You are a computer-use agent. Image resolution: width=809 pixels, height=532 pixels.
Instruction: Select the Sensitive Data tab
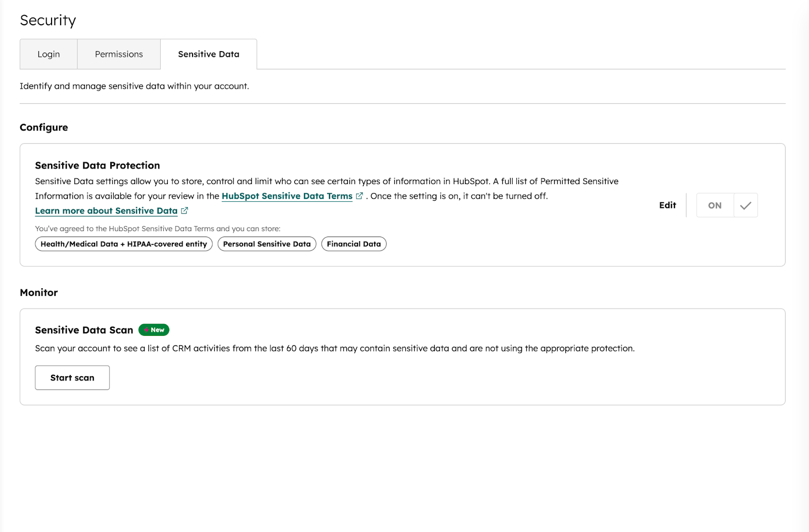208,54
